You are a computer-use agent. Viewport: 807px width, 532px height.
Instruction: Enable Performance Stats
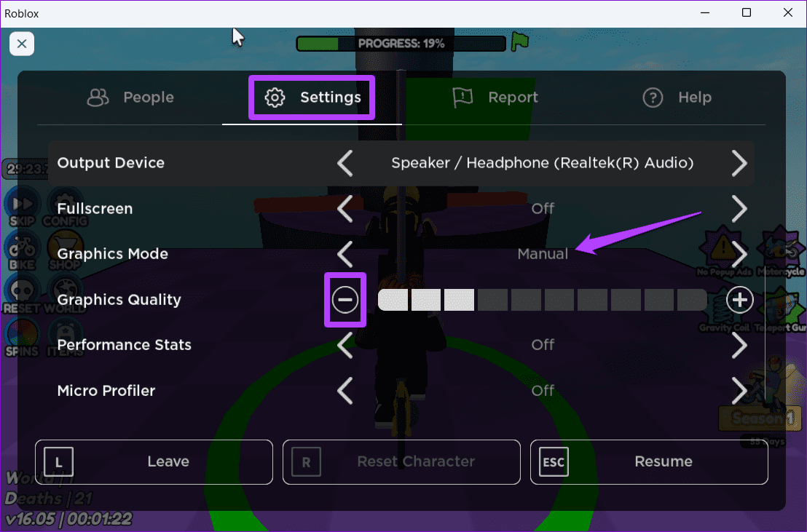(x=739, y=345)
